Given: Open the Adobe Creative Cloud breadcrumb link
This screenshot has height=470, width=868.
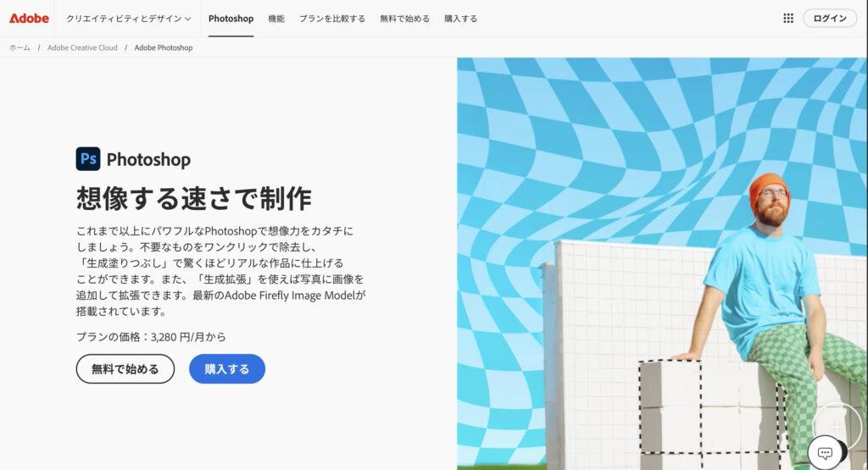Looking at the screenshot, I should (82, 47).
